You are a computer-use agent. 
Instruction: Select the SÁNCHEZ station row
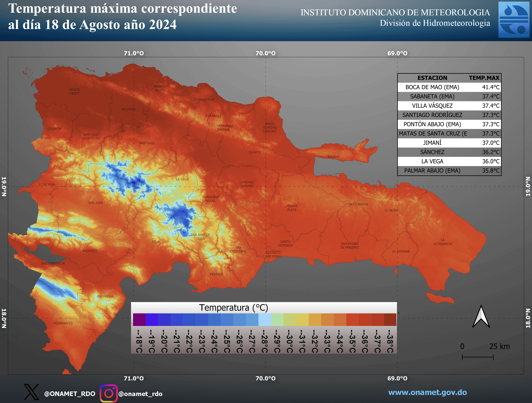pyautogui.click(x=449, y=152)
